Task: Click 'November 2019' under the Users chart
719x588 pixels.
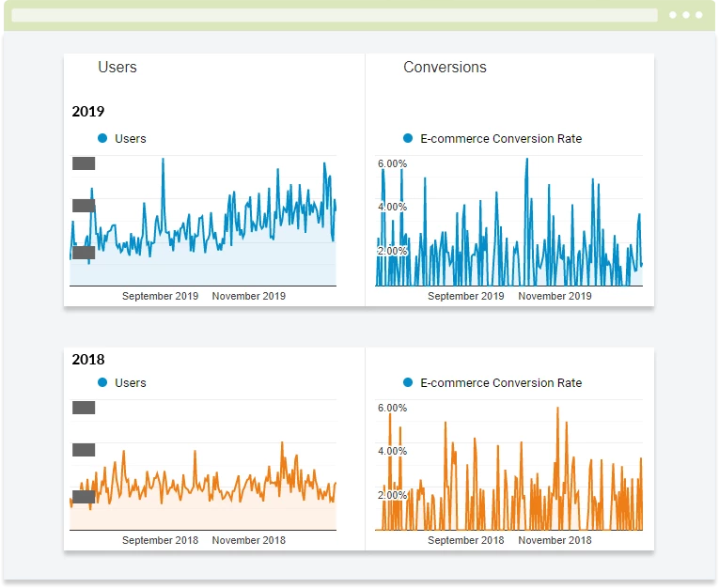Action: coord(248,296)
